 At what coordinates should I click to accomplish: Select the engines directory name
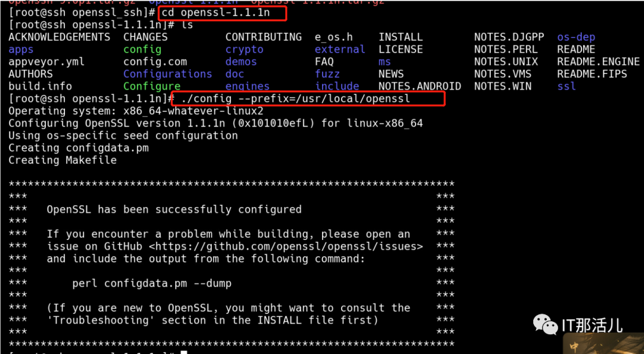coord(247,87)
